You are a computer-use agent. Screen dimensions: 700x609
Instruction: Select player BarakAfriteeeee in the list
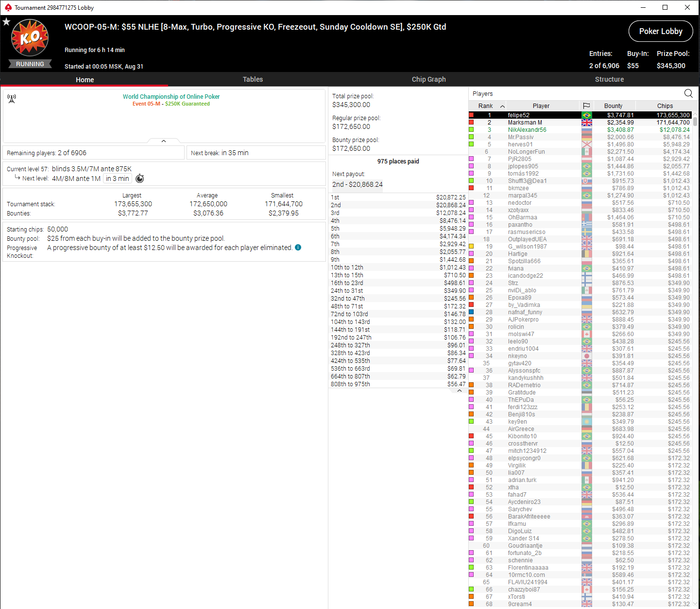(x=580, y=516)
